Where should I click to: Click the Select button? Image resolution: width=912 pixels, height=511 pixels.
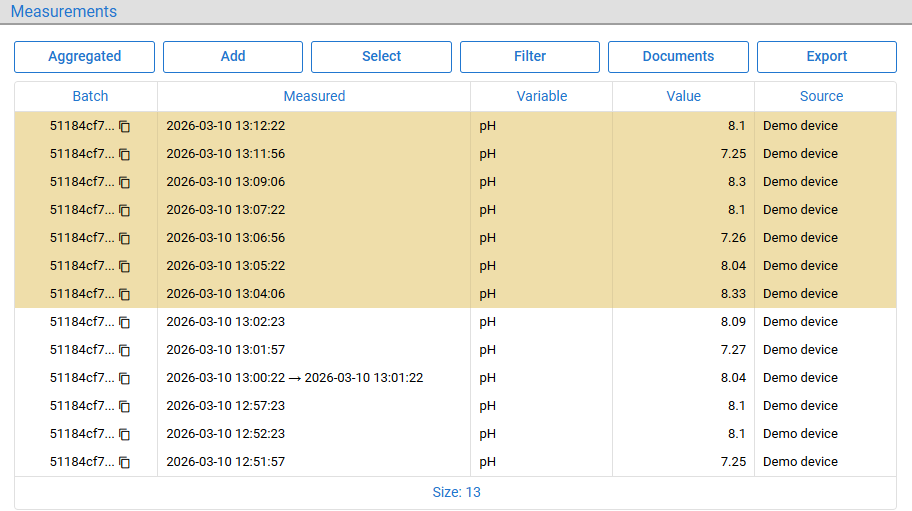click(382, 57)
